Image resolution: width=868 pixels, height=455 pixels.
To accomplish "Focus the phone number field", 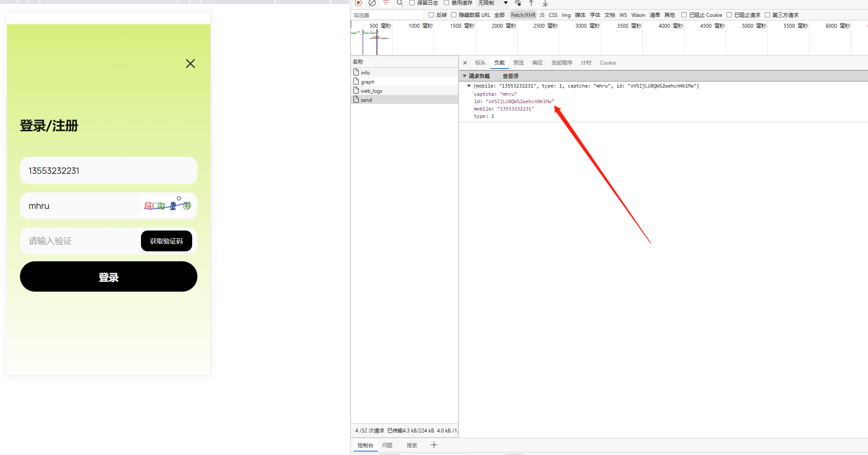I will click(x=108, y=170).
